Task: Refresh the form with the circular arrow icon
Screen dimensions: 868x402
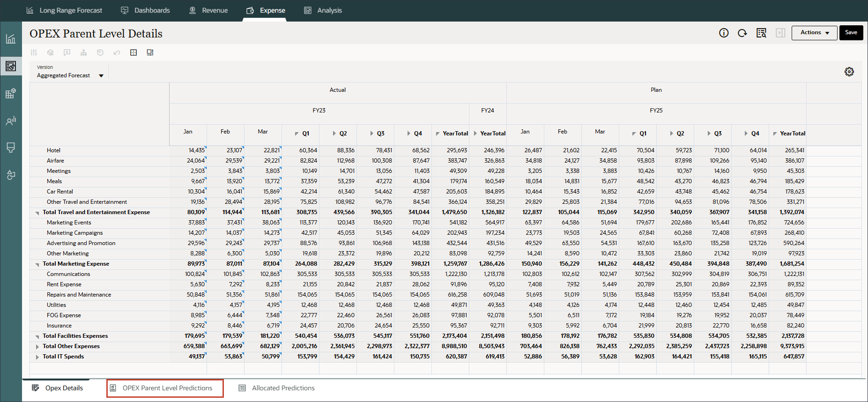Action: [x=742, y=33]
